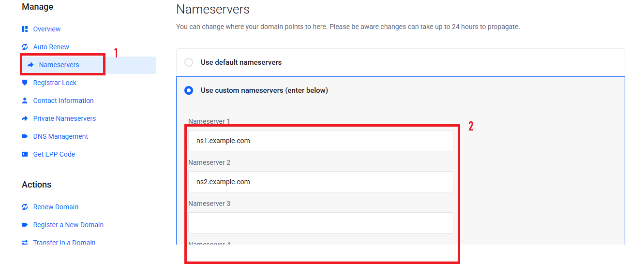Click the 24 hours propagation notice text
Screen dimensions: 644x276
point(348,27)
